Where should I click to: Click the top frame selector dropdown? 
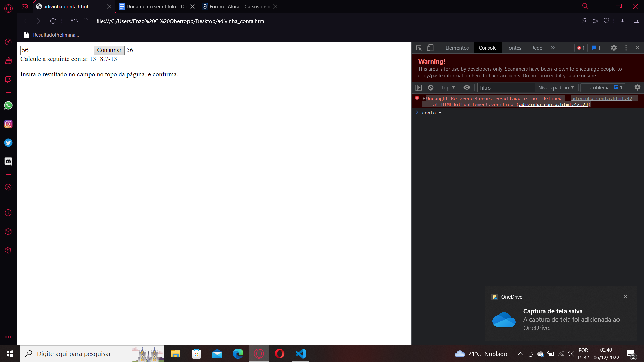point(448,87)
